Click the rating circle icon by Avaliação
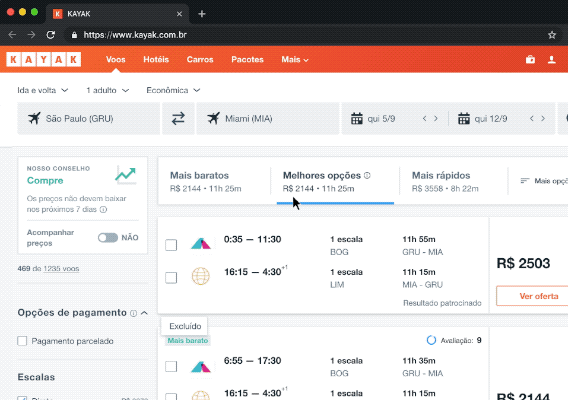The image size is (568, 400). pos(431,340)
